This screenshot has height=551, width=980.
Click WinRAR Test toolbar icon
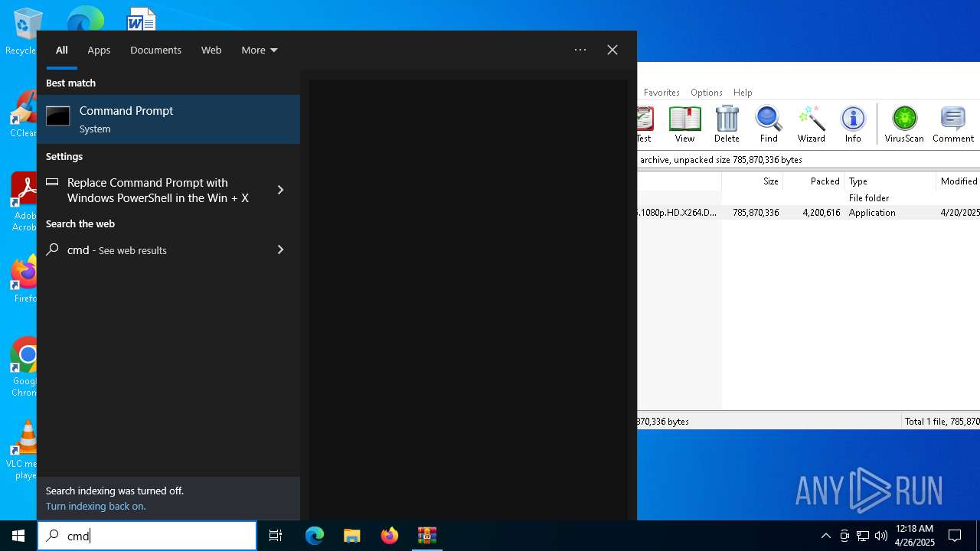tap(645, 125)
